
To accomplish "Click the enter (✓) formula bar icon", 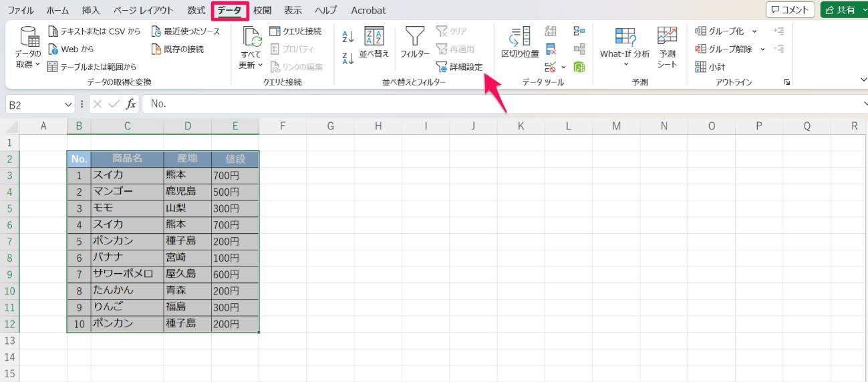I will tap(114, 104).
